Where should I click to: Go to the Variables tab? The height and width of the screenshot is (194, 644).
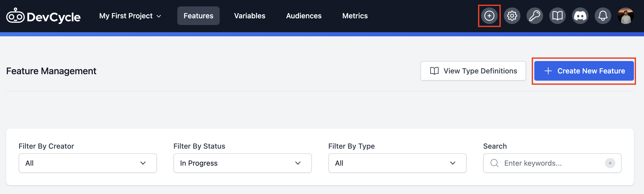[x=250, y=16]
